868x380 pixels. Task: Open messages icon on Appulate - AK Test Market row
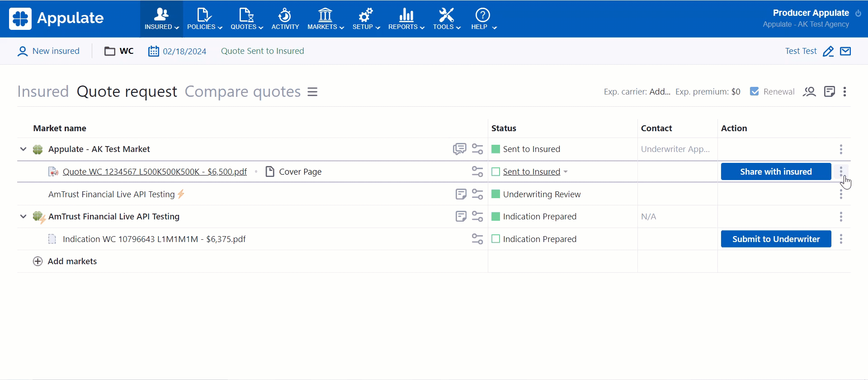point(459,149)
